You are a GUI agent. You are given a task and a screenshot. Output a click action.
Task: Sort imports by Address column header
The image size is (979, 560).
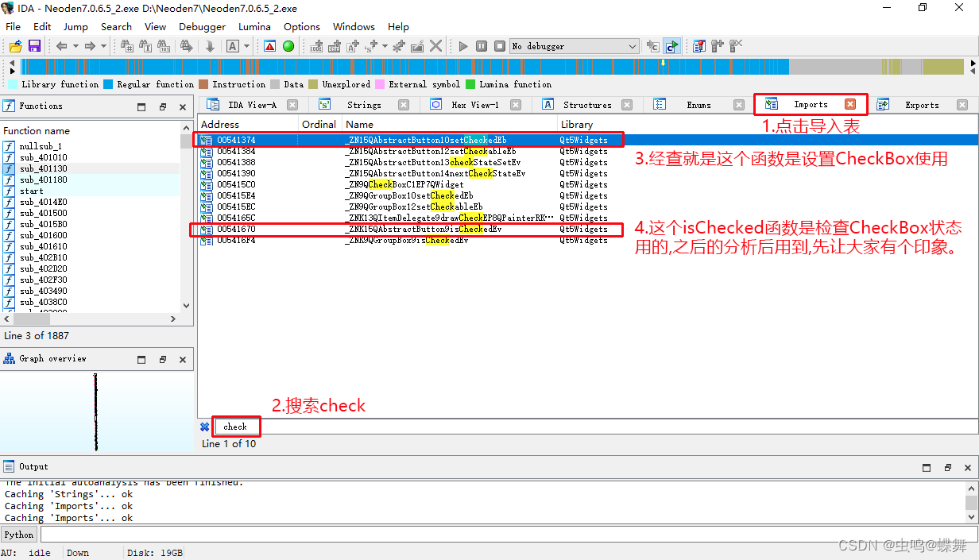247,124
